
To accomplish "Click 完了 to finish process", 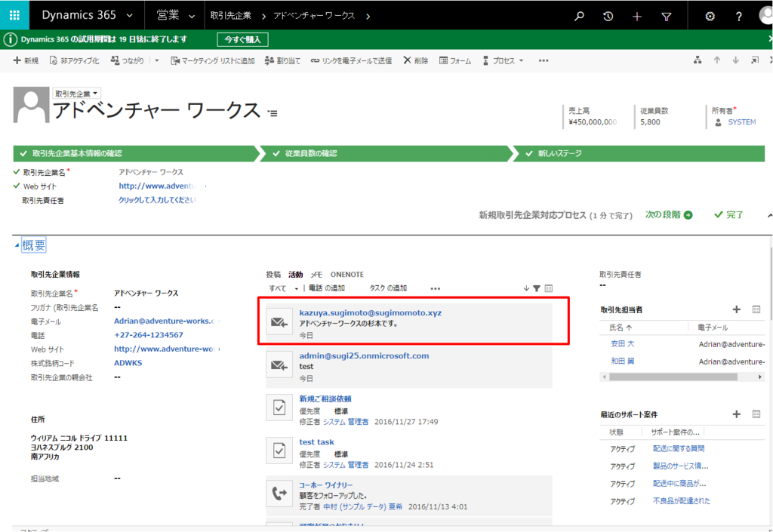I will tap(728, 215).
